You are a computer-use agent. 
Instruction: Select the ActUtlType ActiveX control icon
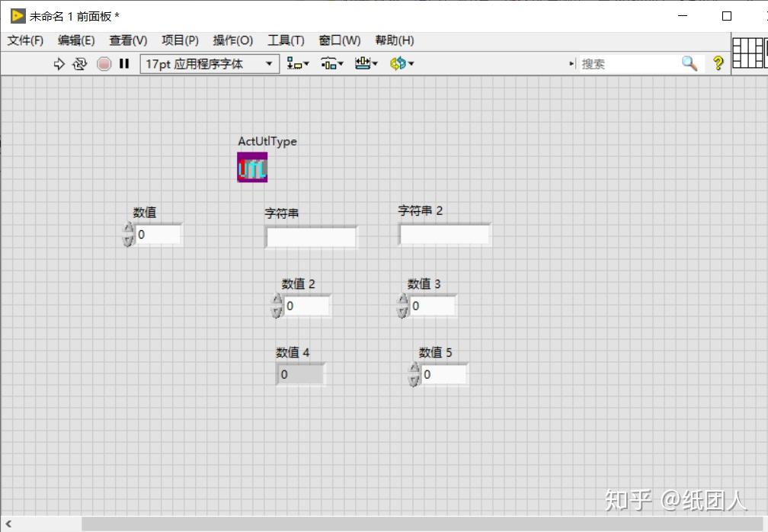(x=251, y=166)
